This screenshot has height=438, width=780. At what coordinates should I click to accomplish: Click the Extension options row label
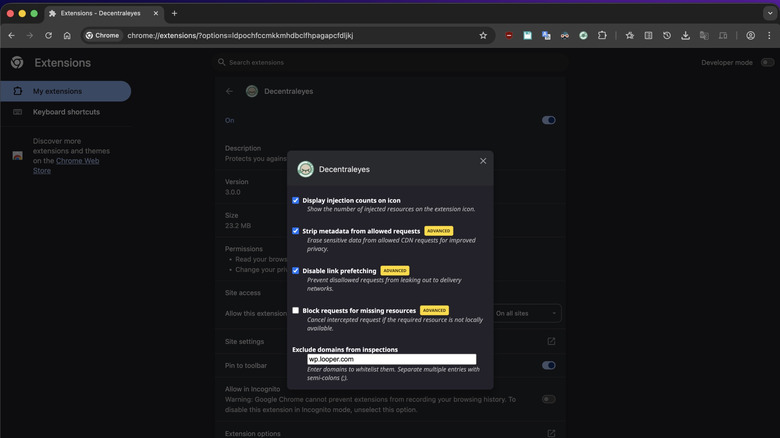coord(253,434)
